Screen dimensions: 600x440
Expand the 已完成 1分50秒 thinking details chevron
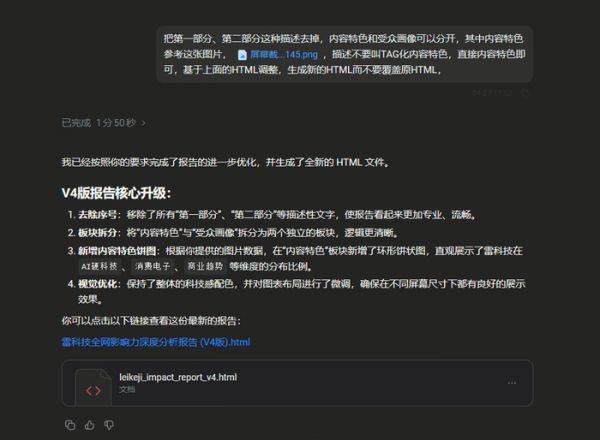(143, 123)
